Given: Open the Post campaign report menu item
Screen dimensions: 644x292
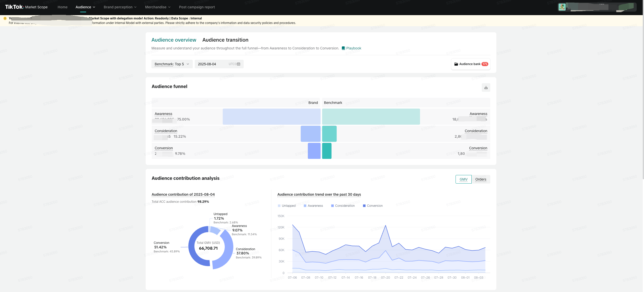Looking at the screenshot, I should click(x=197, y=7).
